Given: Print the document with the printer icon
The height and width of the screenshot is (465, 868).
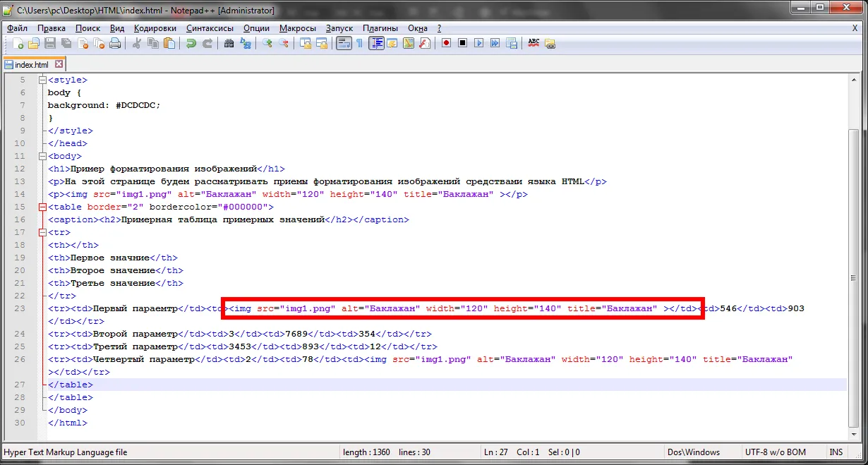Looking at the screenshot, I should (x=115, y=43).
